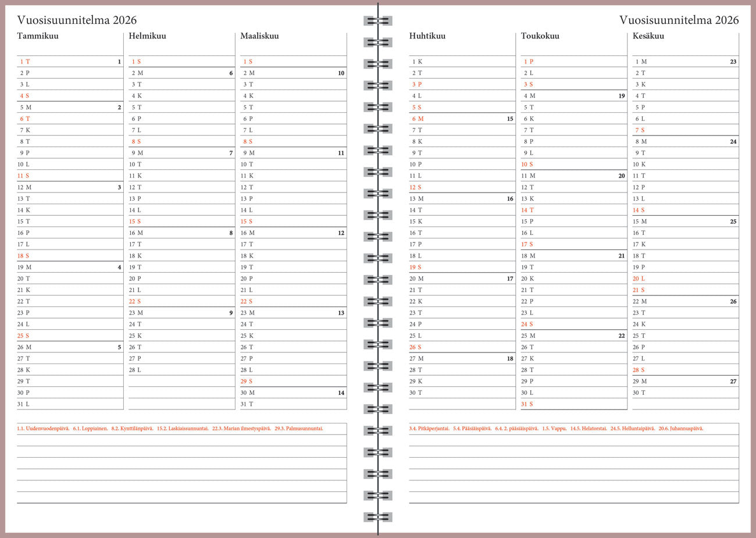Click week number 19 in Toukokuu
The width and height of the screenshot is (756, 538).
[622, 96]
